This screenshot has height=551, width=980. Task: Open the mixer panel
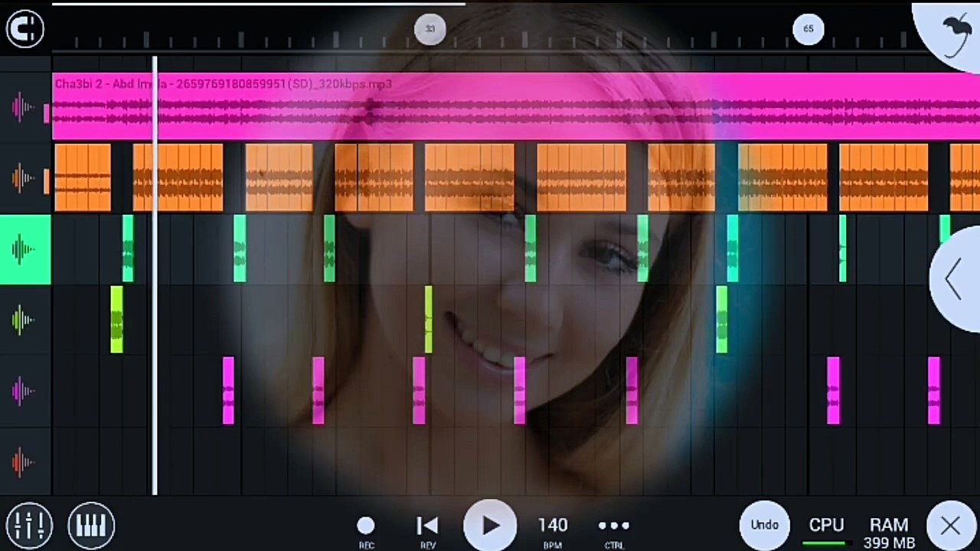tap(29, 525)
